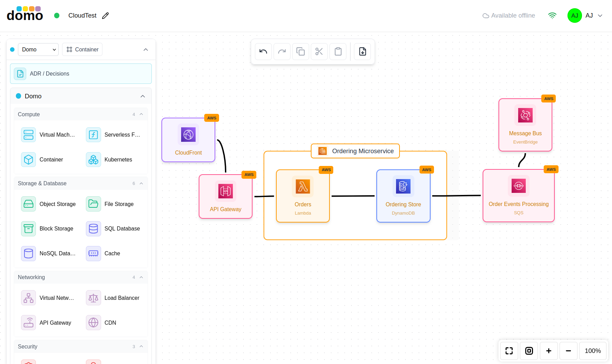The height and width of the screenshot is (364, 612).
Task: Select the Virtual Network component
Action: point(48,298)
